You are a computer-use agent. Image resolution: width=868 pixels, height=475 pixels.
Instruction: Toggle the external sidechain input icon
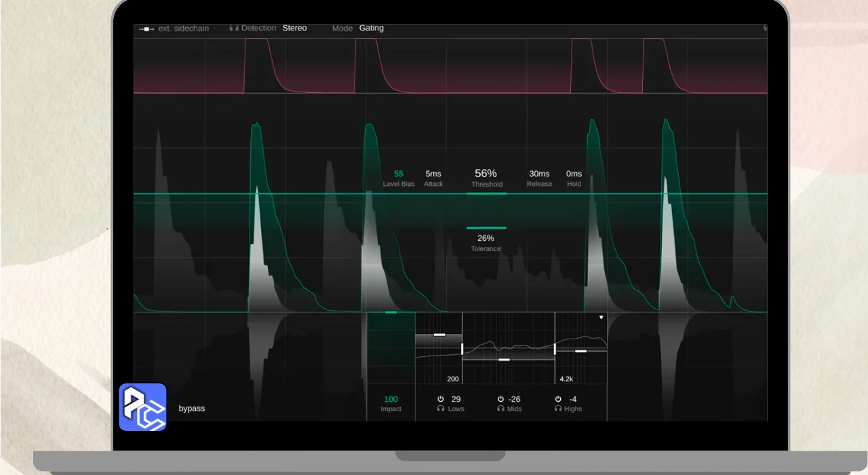[146, 29]
